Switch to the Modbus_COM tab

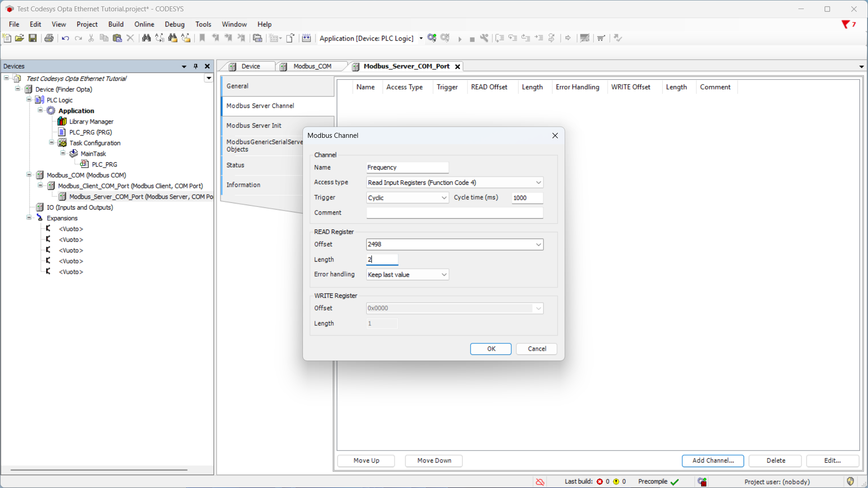[x=312, y=66]
